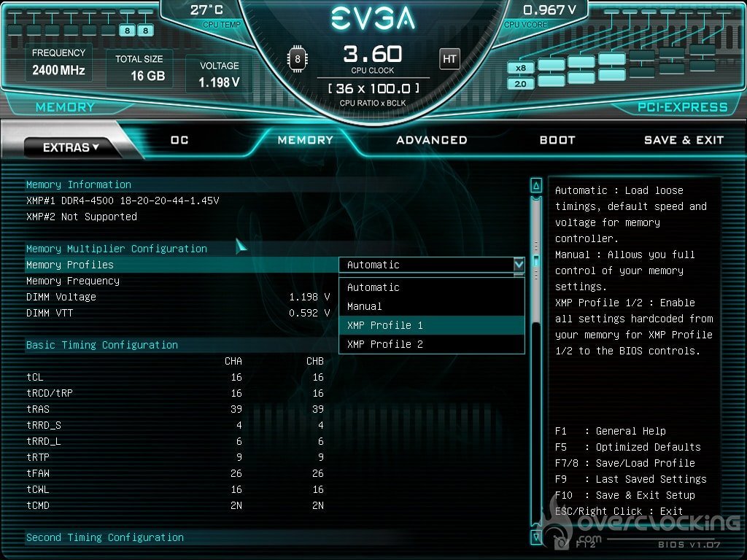Select the tCWL timing row label
This screenshot has height=560, width=747.
(x=38, y=489)
